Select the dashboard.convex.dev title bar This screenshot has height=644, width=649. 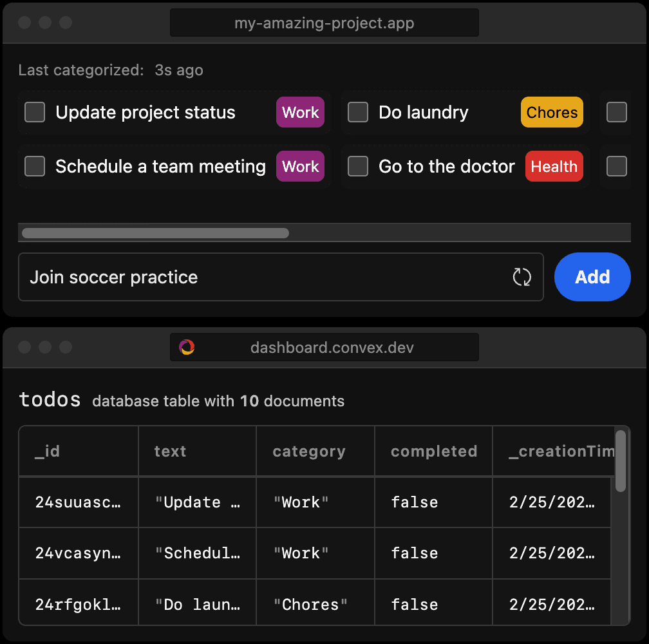[324, 347]
